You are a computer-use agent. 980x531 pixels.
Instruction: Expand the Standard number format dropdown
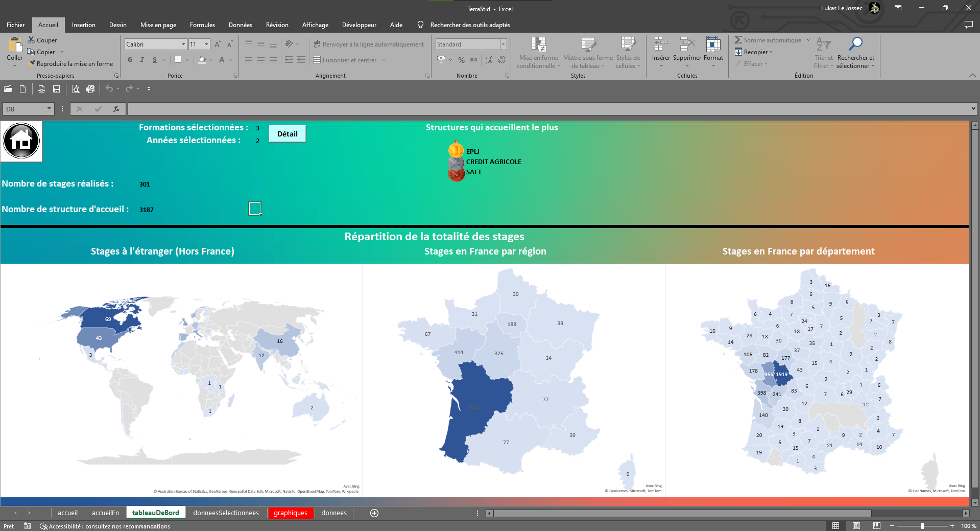pyautogui.click(x=503, y=44)
